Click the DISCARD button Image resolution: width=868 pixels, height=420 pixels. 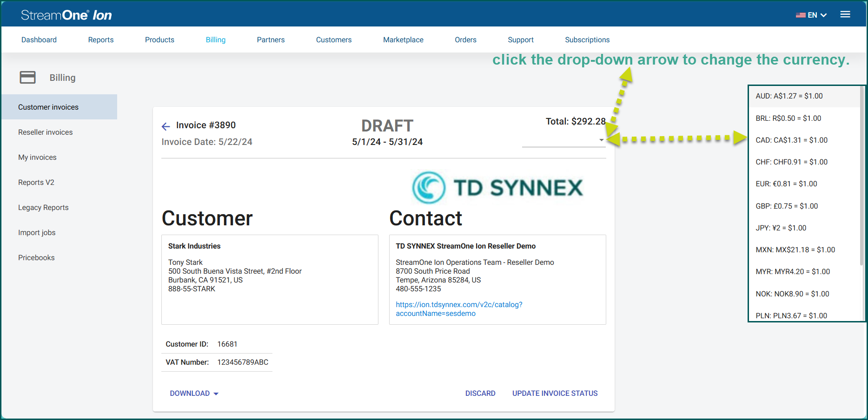tap(480, 394)
